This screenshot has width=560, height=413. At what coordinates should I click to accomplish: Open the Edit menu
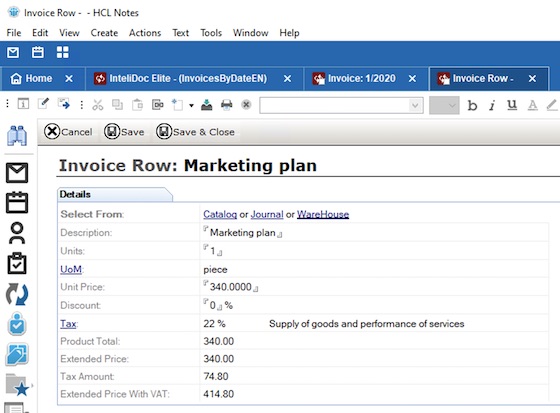(40, 33)
